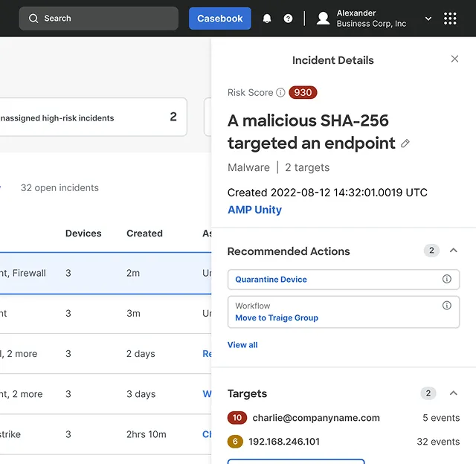Show info for Quarantine Device action
Viewport: 476px width, 464px height.
coord(446,279)
